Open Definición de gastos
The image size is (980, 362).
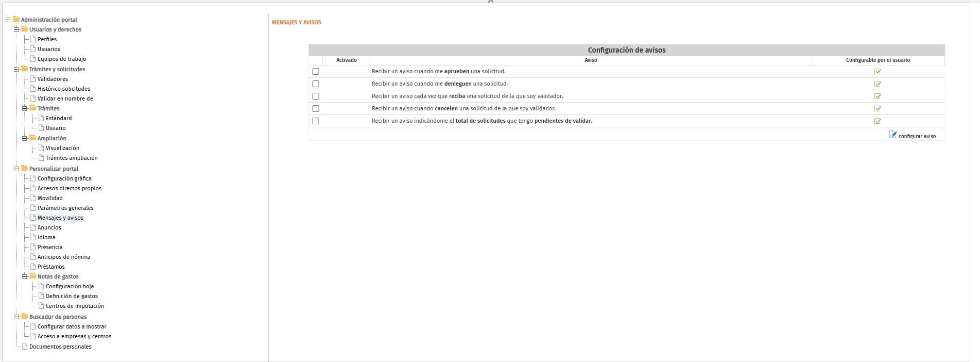pyautogui.click(x=72, y=297)
